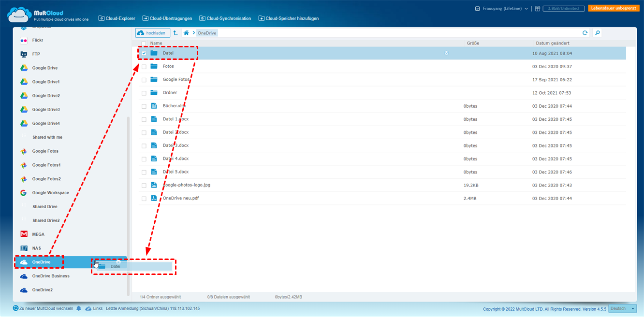Select the Datei 4.docx file name
Image resolution: width=644 pixels, height=317 pixels.
click(176, 158)
